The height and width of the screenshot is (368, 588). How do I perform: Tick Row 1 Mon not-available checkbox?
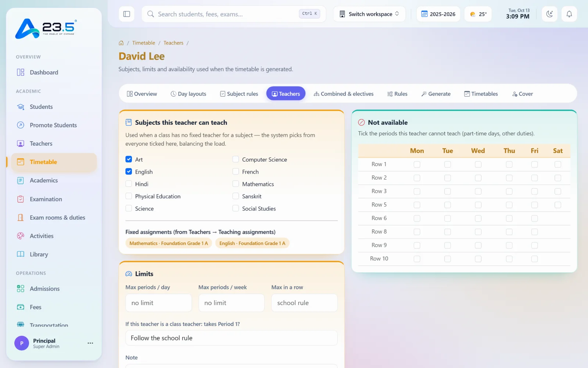click(417, 164)
